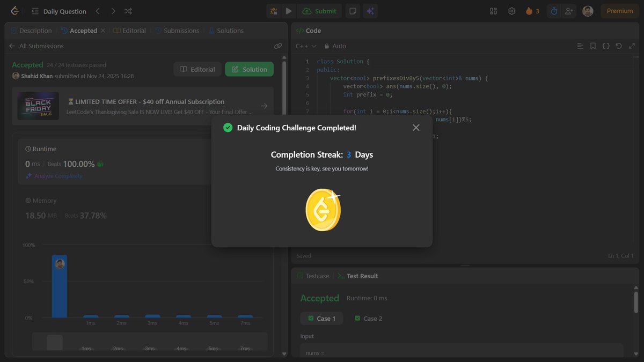This screenshot has height=362, width=644.
Task: Open the Solutions tab
Action: [225, 31]
